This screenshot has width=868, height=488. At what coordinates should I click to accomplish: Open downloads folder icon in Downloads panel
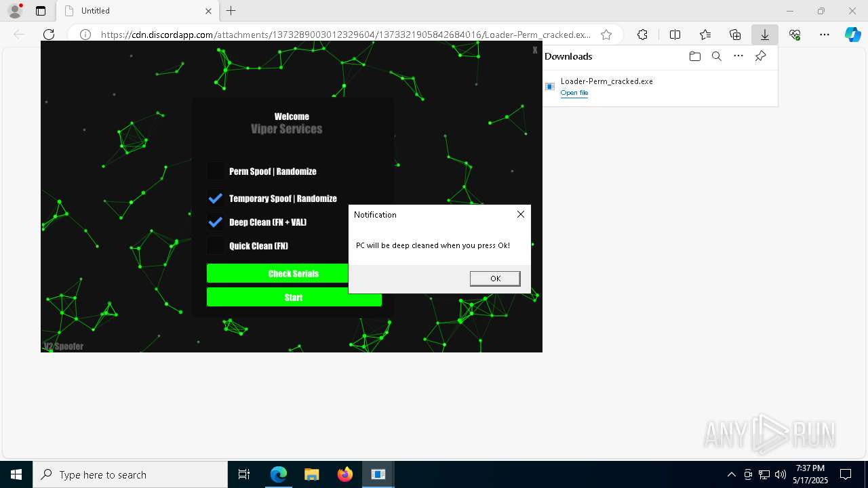pos(694,56)
